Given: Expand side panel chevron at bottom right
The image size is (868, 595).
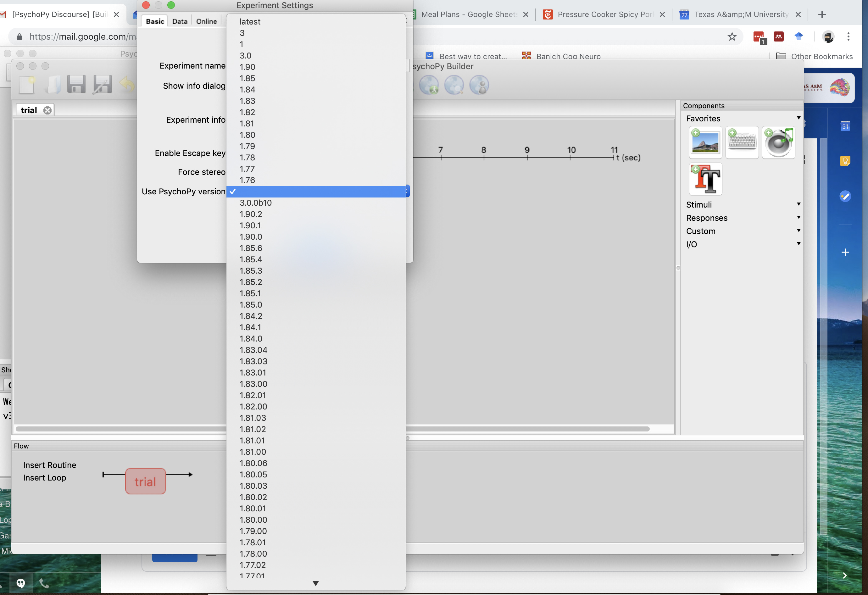Looking at the screenshot, I should coord(844,576).
